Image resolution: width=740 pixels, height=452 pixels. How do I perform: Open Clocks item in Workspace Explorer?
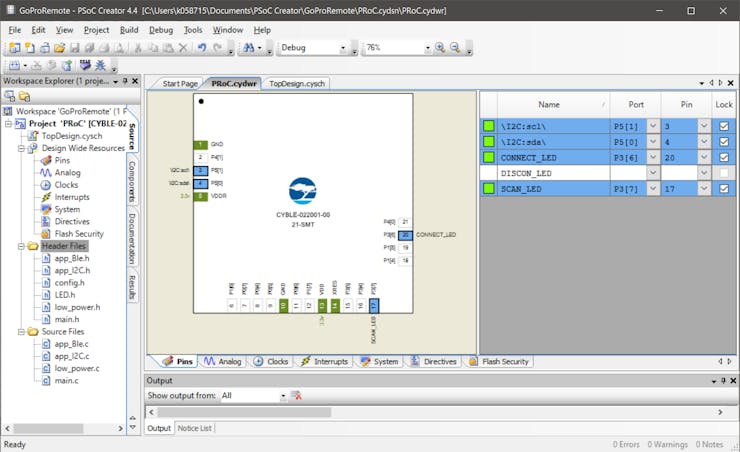(x=66, y=185)
